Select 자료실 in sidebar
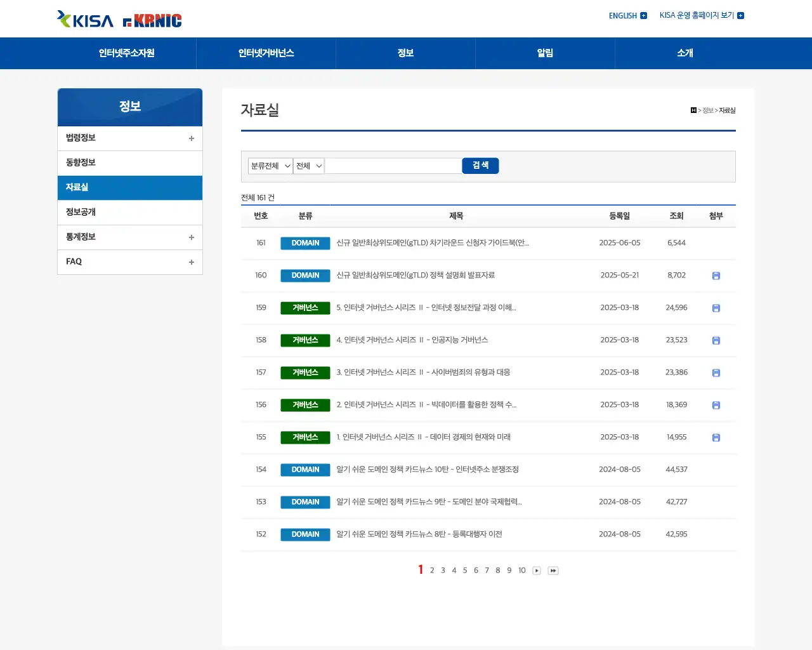The width and height of the screenshot is (812, 650). click(x=130, y=188)
